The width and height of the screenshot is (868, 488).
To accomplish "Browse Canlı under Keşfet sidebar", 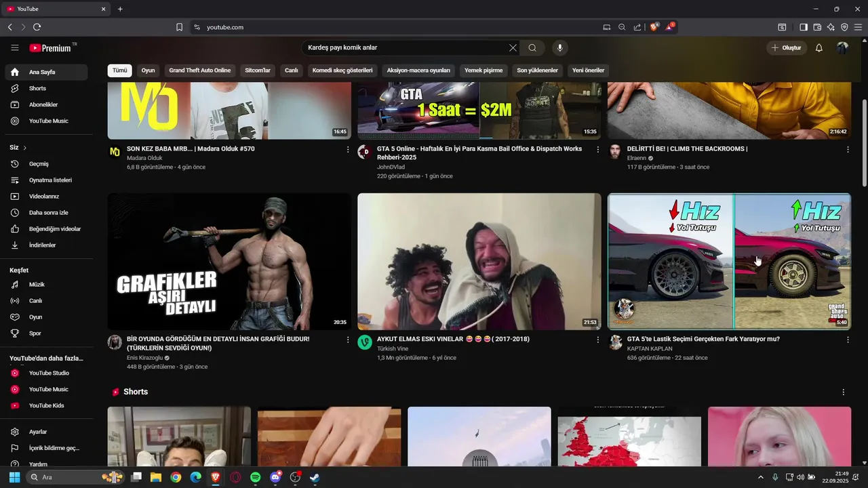I will (47, 301).
